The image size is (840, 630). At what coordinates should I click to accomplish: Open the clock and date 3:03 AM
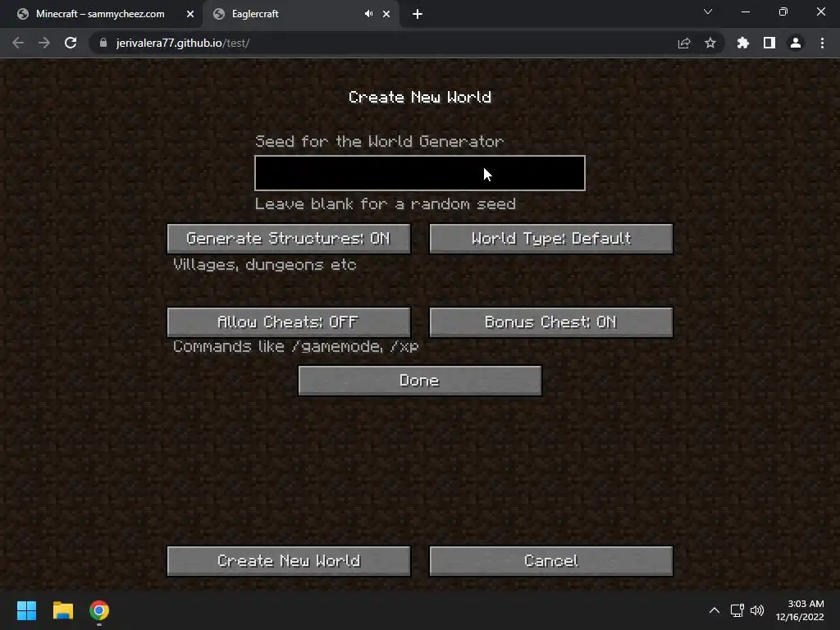coord(800,610)
